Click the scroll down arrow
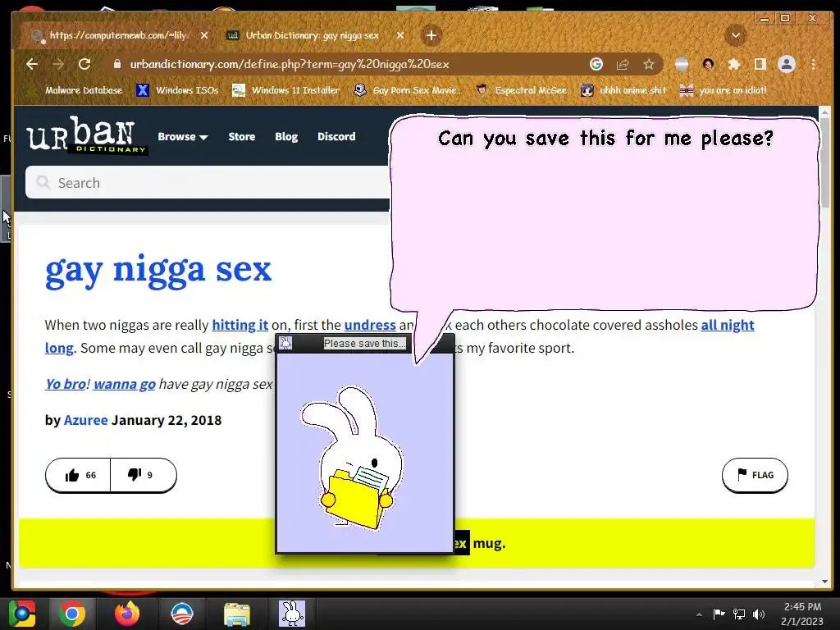 (824, 582)
